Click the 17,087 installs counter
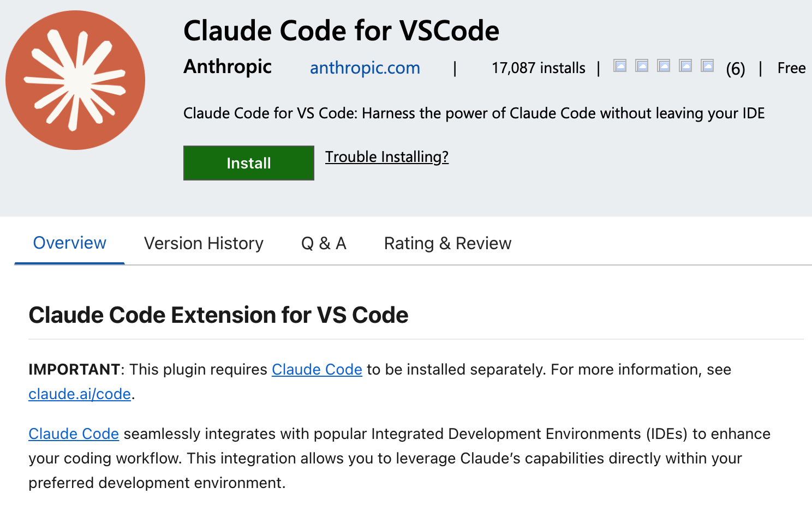This screenshot has width=812, height=506. point(538,68)
